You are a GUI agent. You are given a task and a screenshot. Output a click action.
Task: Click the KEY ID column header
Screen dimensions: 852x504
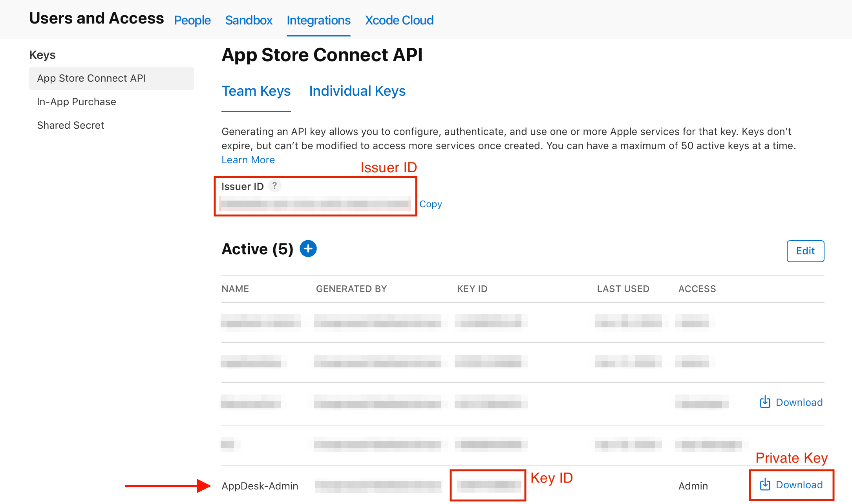(472, 289)
